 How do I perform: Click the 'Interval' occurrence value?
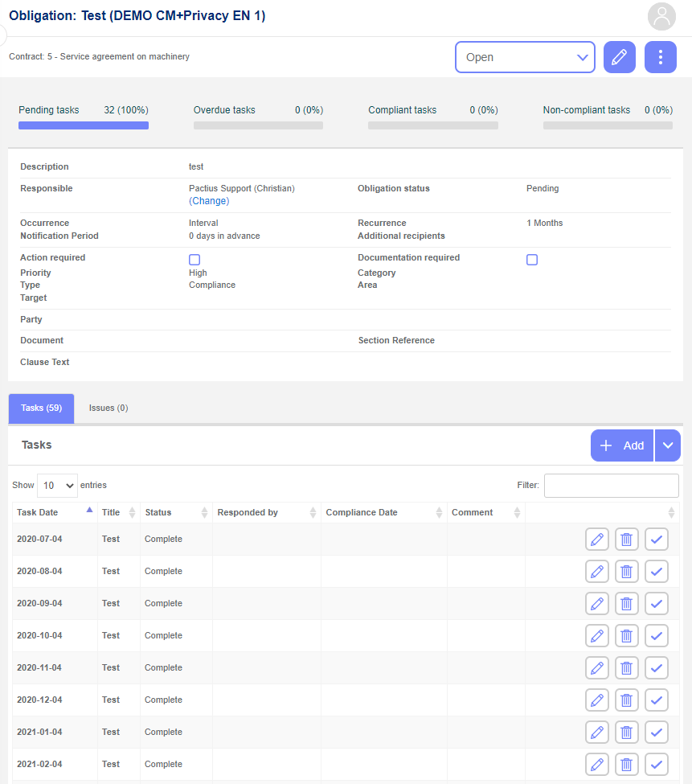(x=203, y=223)
